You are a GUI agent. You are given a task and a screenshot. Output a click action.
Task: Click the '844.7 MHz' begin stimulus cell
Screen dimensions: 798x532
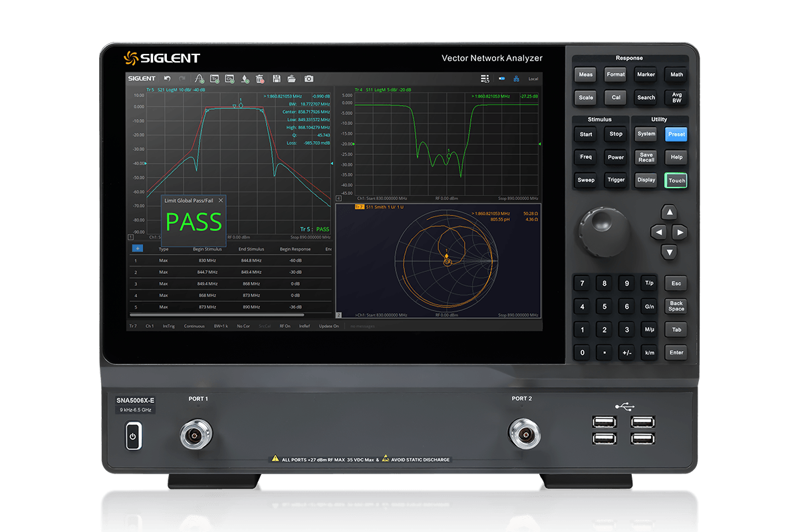pyautogui.click(x=207, y=272)
